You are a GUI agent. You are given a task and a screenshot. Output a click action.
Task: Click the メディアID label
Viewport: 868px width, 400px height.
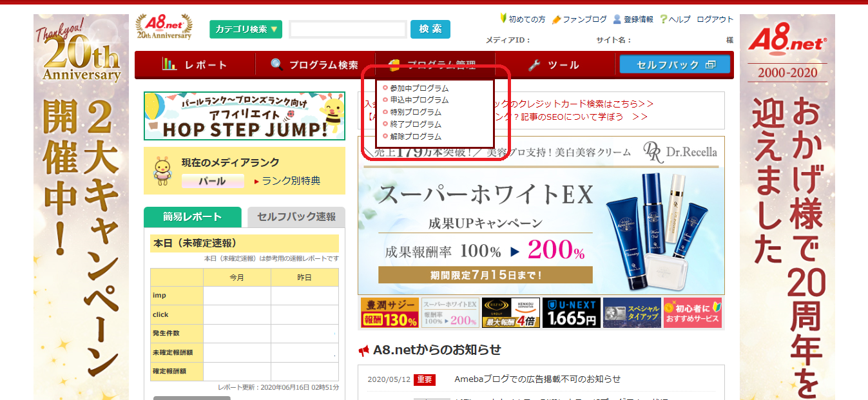point(508,40)
